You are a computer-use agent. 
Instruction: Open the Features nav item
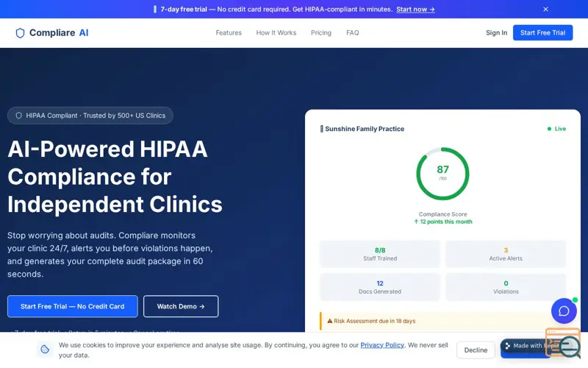229,33
